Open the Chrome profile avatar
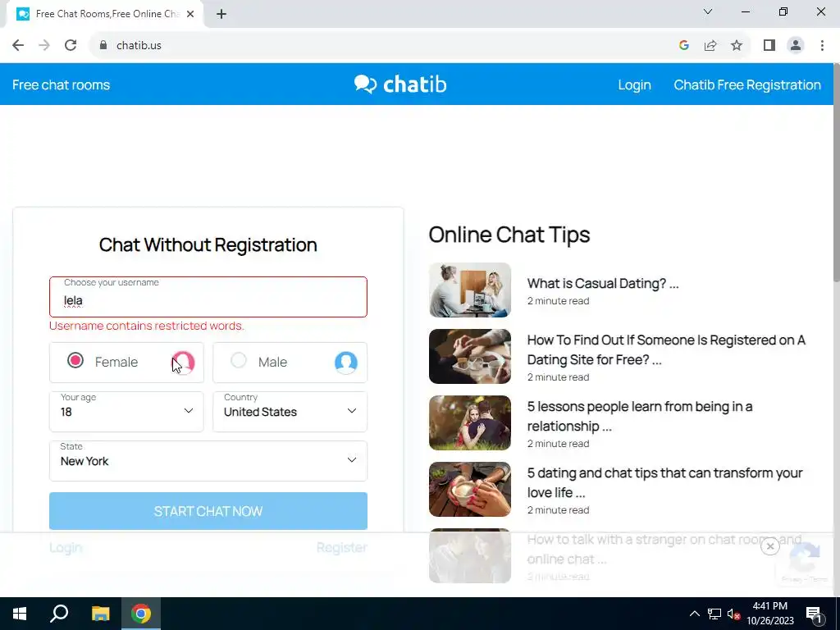 pyautogui.click(x=796, y=46)
